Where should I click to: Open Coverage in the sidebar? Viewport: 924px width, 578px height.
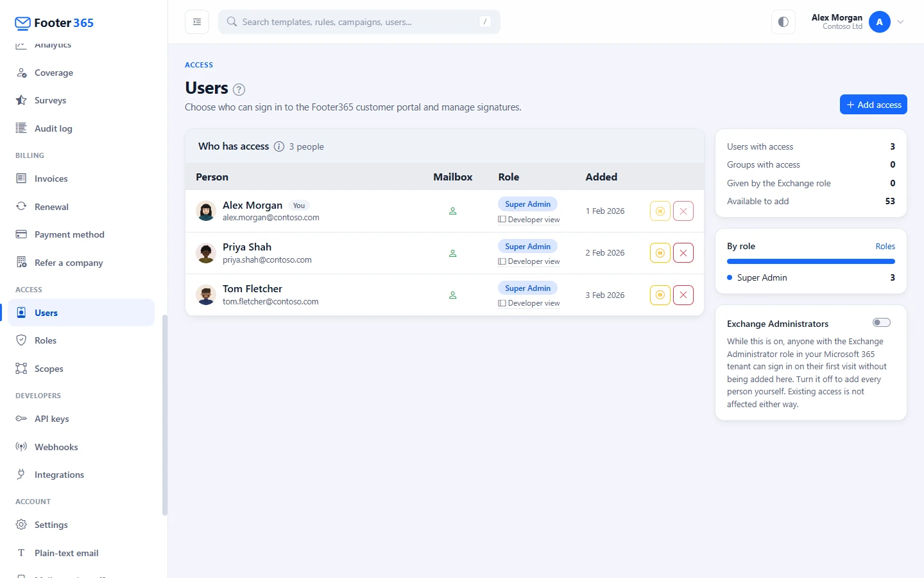coord(81,73)
